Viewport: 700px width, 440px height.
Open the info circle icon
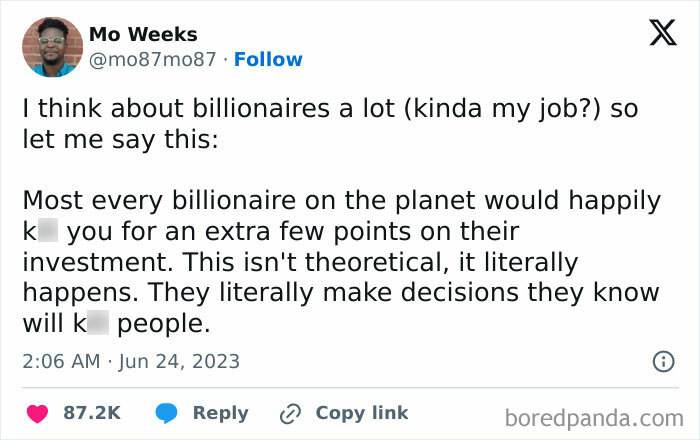[662, 361]
